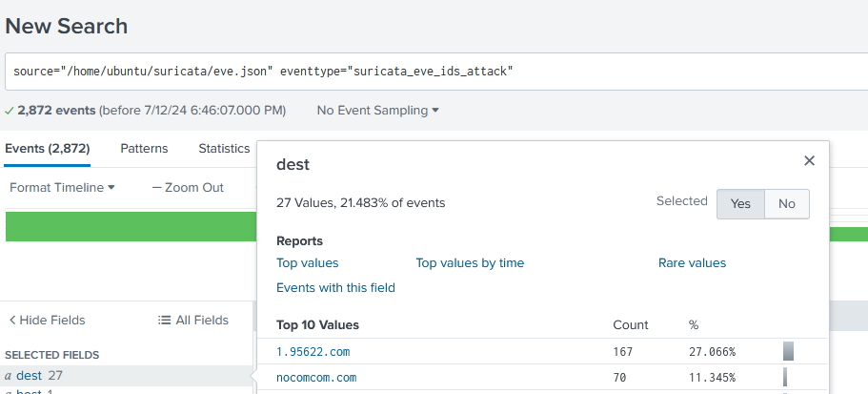Open Events with this field
This screenshot has height=394, width=868.
point(335,288)
